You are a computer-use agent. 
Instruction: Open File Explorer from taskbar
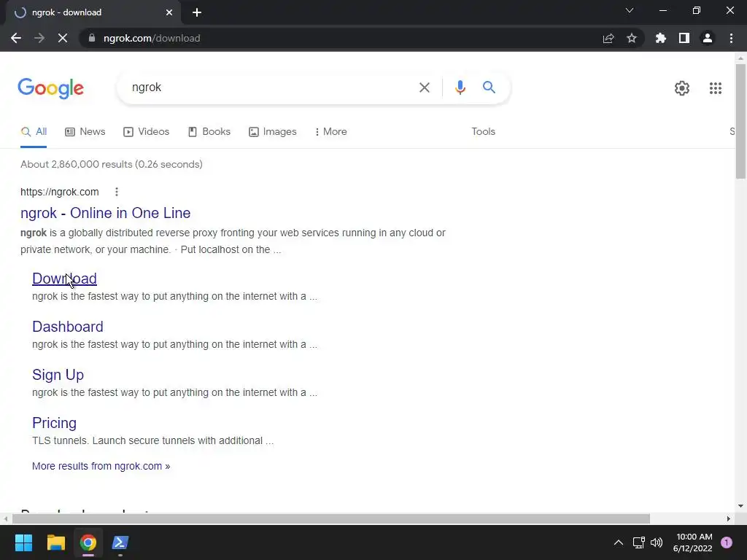[55, 542]
